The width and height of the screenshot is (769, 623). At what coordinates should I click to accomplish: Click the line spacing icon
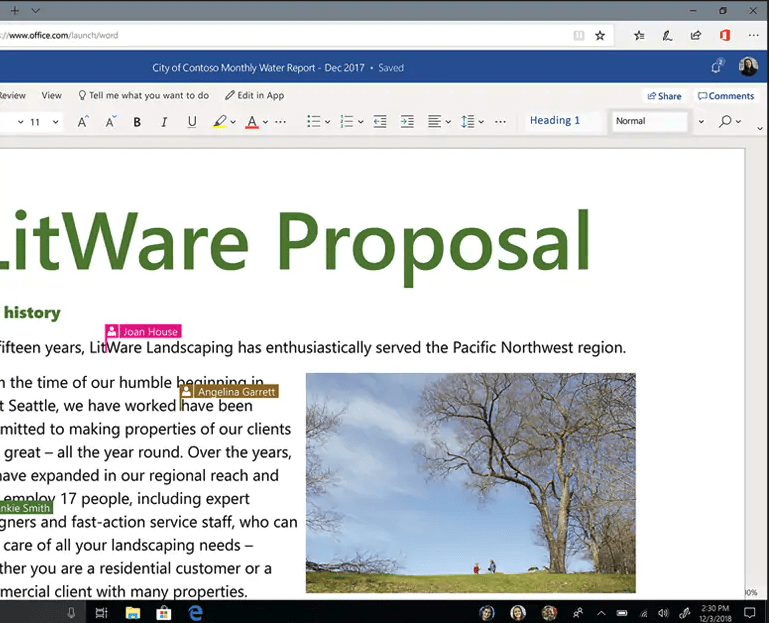pos(467,122)
